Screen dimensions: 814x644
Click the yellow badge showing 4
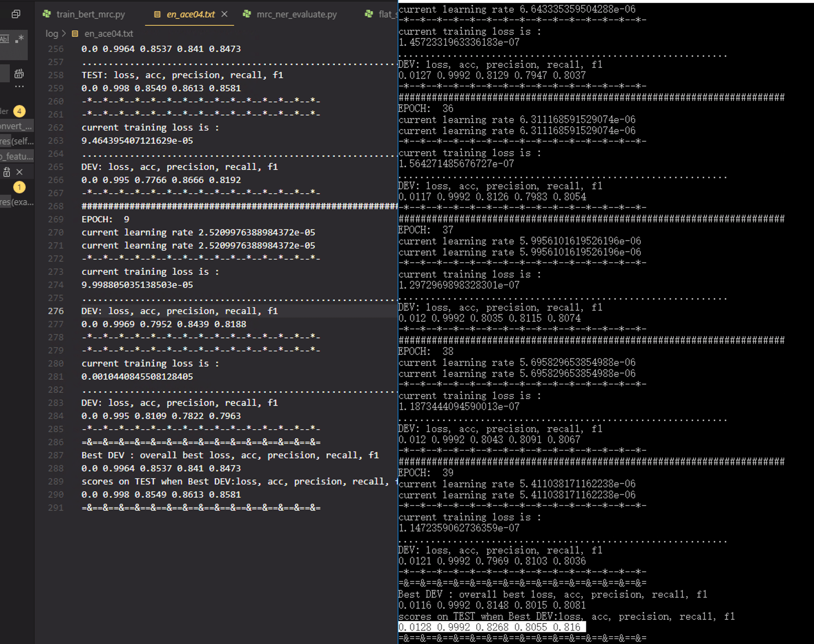(19, 111)
